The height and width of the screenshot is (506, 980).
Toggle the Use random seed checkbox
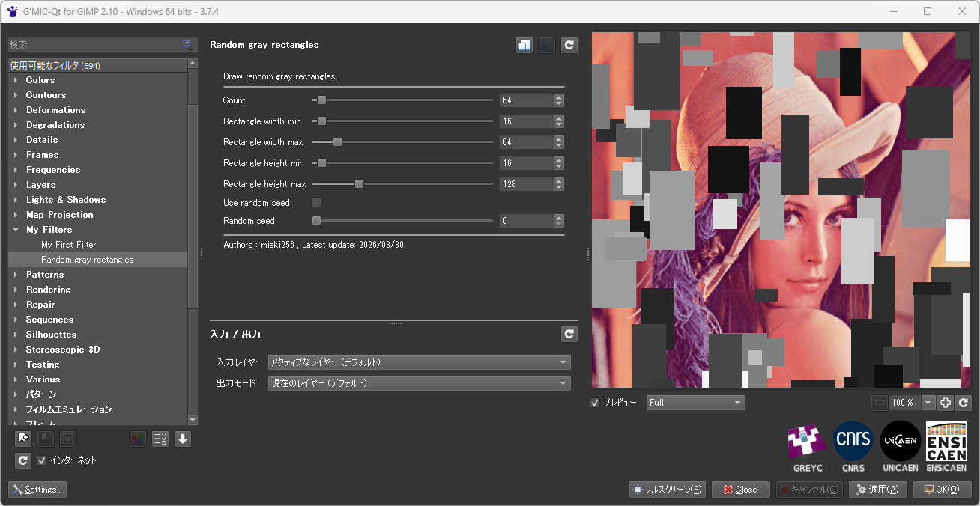coord(316,202)
